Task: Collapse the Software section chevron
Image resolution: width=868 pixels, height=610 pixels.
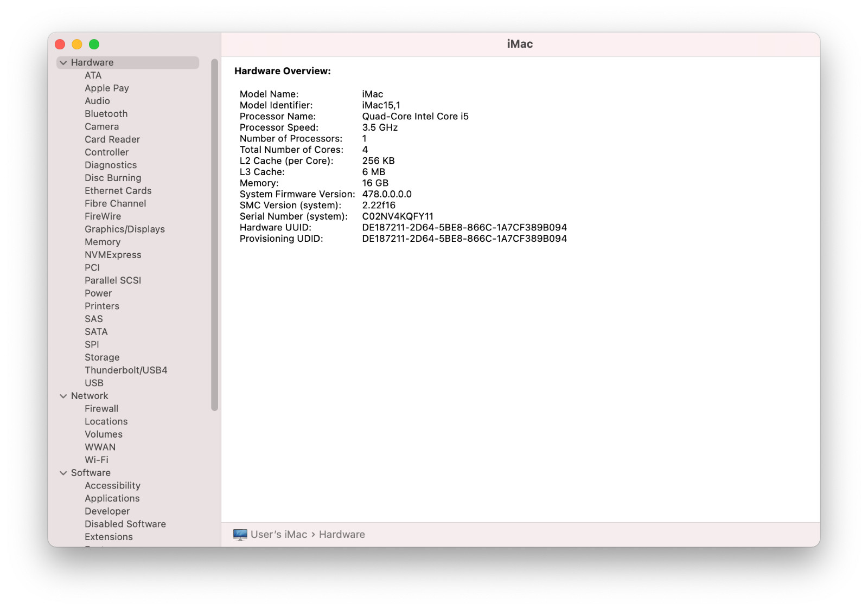Action: coord(63,473)
